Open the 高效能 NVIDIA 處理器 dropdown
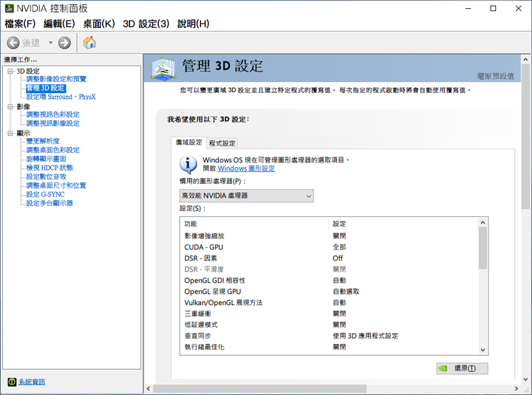The width and height of the screenshot is (532, 395). pos(247,196)
